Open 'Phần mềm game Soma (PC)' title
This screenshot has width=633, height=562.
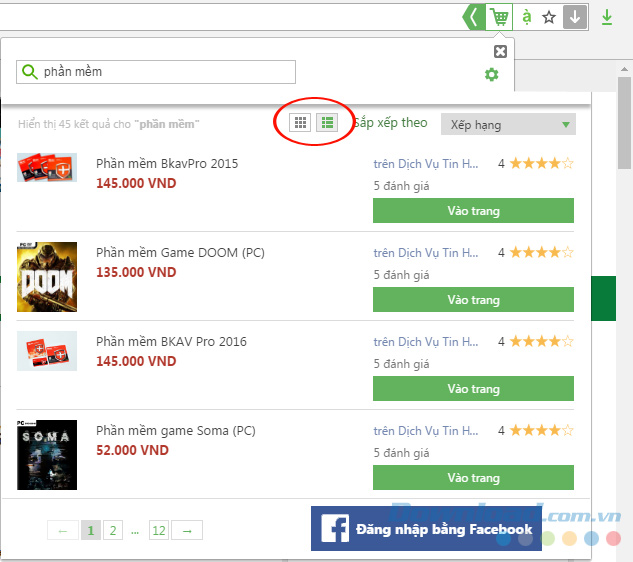tap(176, 431)
